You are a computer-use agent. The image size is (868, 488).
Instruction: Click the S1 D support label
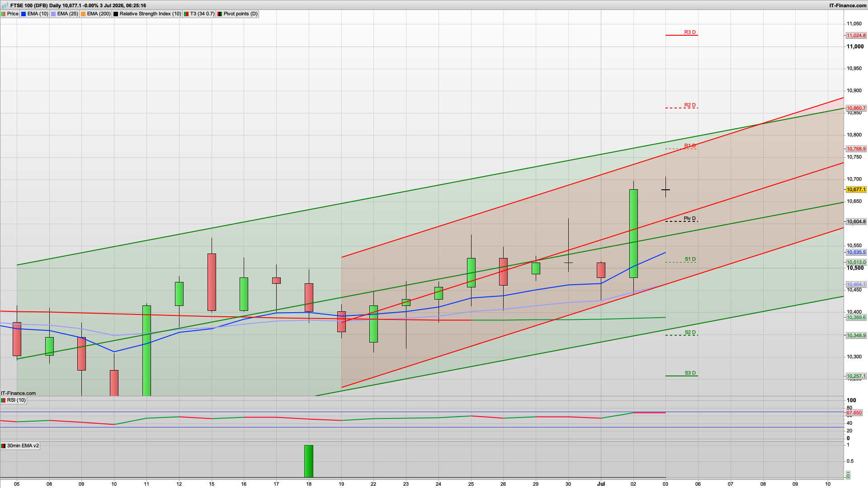690,259
